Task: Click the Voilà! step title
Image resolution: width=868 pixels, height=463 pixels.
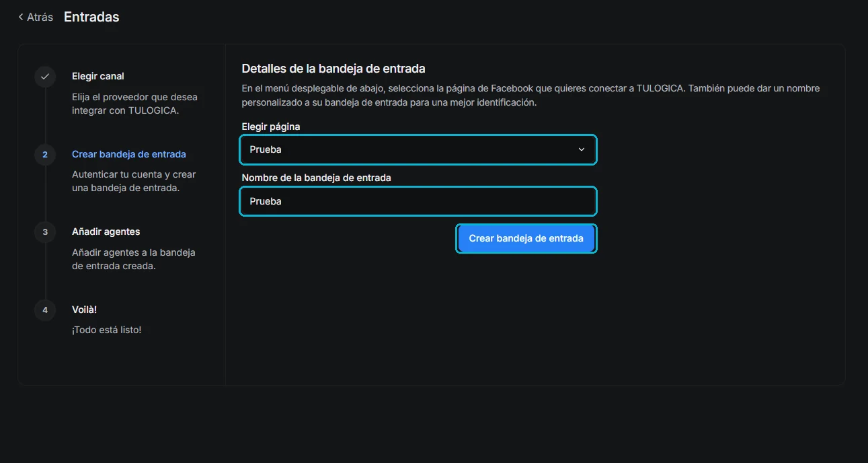Action: tap(85, 310)
